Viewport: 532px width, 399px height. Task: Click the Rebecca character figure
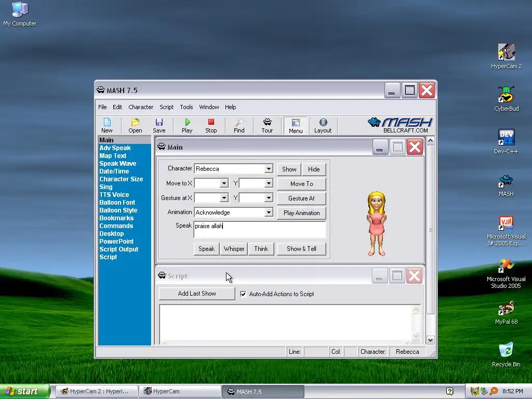(x=377, y=223)
